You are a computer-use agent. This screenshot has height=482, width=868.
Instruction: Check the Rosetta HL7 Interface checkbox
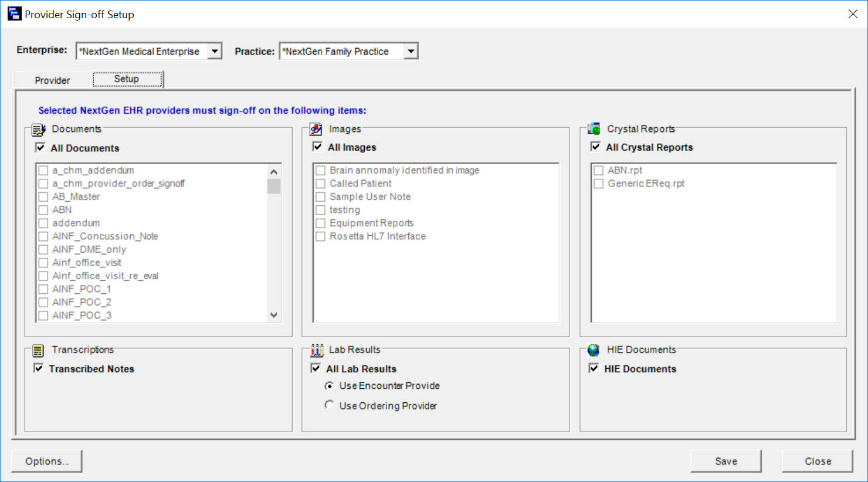tap(321, 236)
